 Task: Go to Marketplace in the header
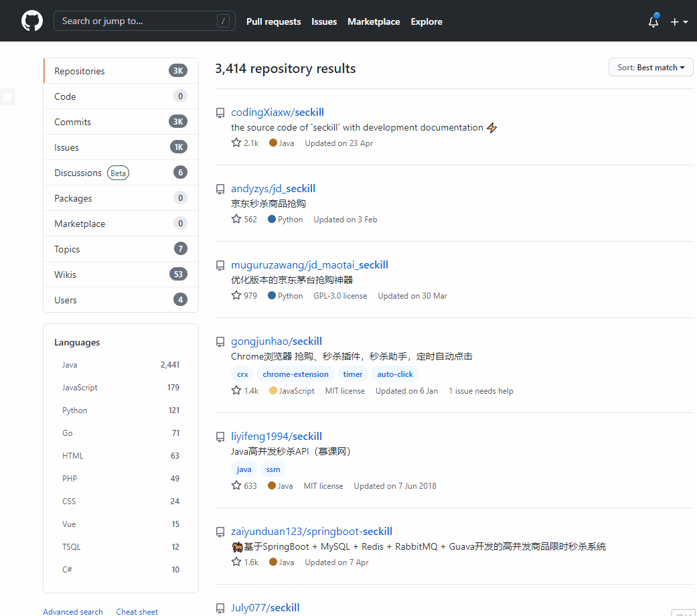374,21
